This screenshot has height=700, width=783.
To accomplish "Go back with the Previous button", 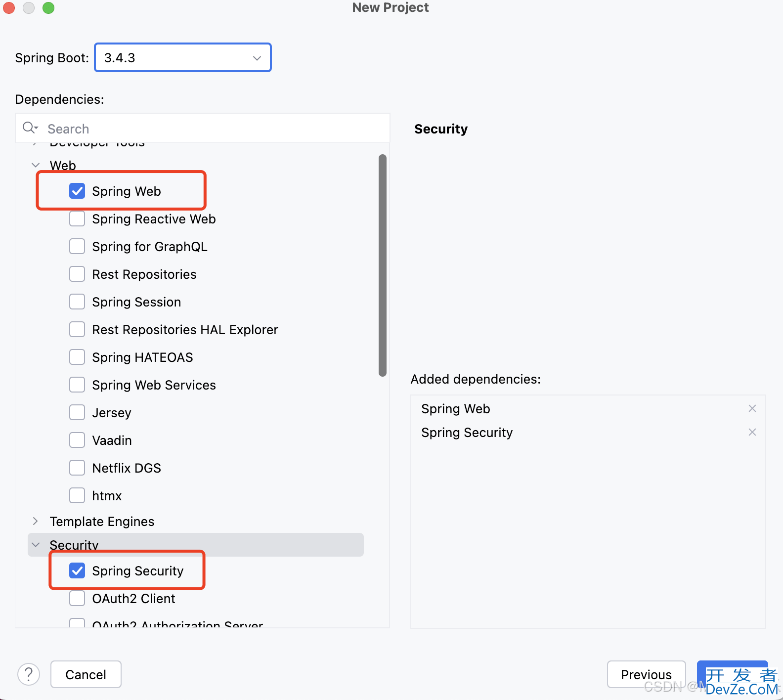I will pos(646,674).
